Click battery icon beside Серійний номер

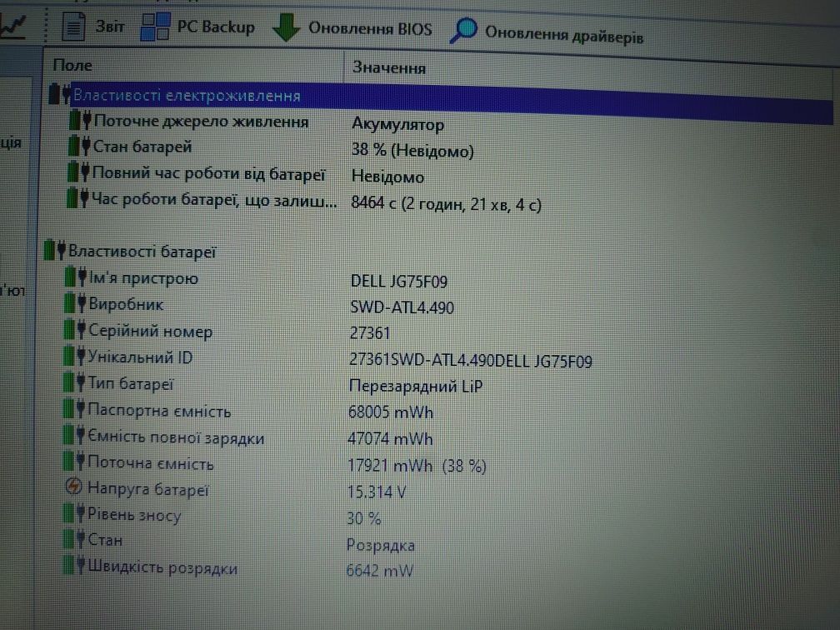click(x=74, y=329)
